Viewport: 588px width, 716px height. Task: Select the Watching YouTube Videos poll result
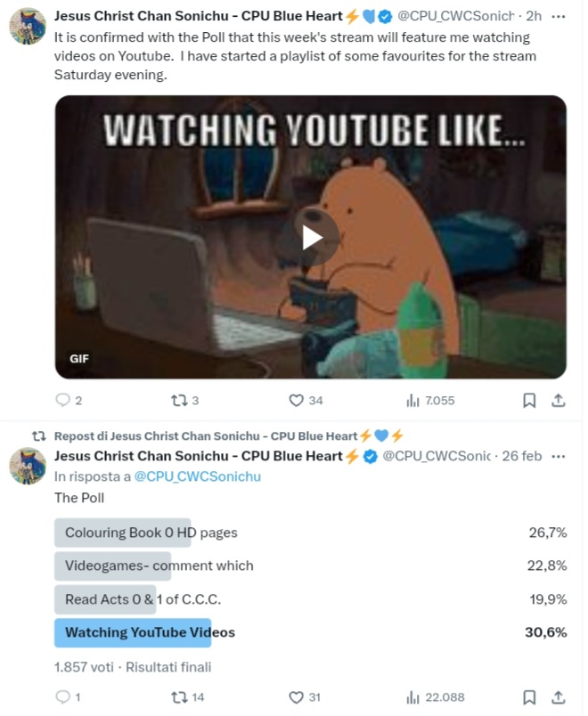pyautogui.click(x=311, y=632)
